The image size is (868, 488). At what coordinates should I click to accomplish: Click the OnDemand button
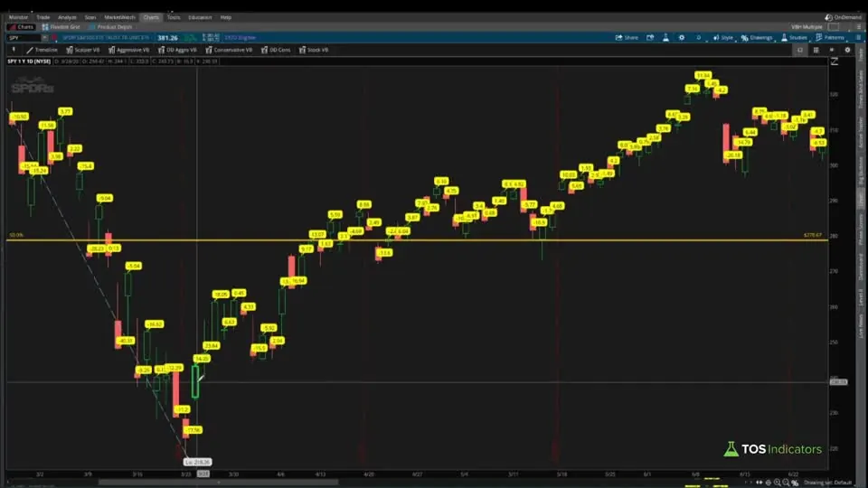pyautogui.click(x=843, y=17)
